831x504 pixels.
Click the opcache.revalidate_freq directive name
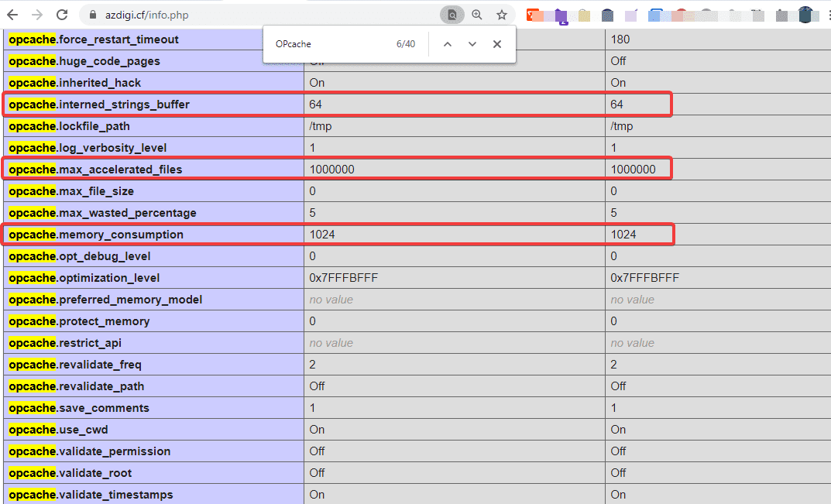coord(75,365)
